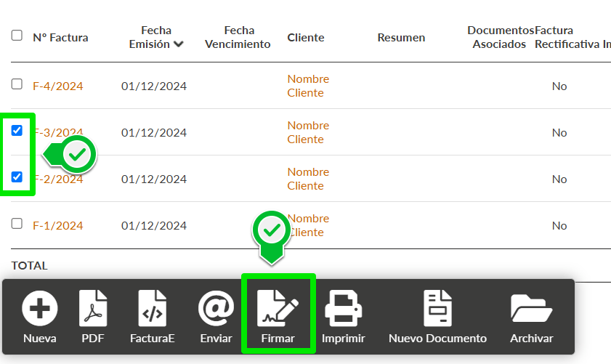The height and width of the screenshot is (364, 611).
Task: Click the Resumen column header
Action: click(x=401, y=37)
